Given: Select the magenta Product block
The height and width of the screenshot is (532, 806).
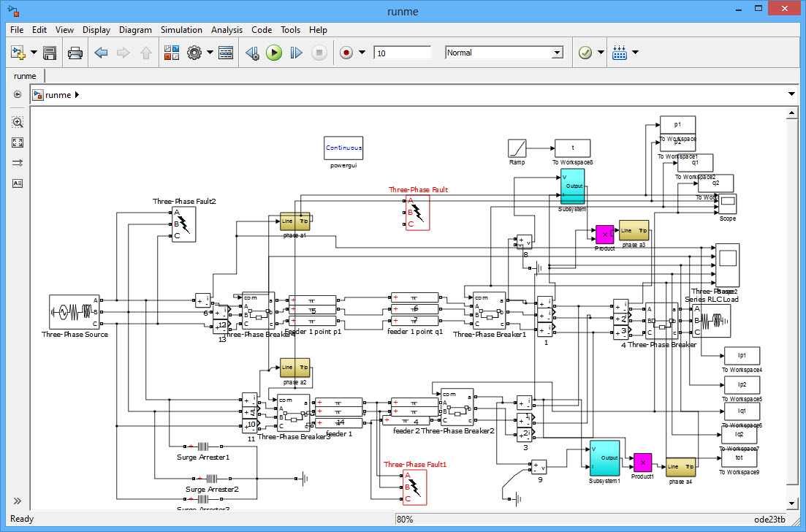Looking at the screenshot, I should 605,235.
